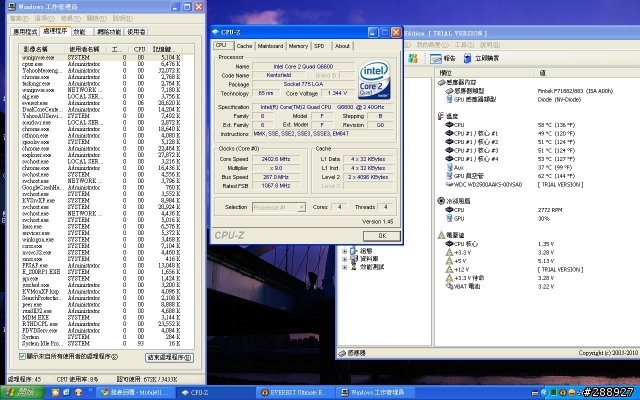Expand the 資料庫 tree node in EVEREST
The height and width of the screenshot is (400, 640).
344,259
